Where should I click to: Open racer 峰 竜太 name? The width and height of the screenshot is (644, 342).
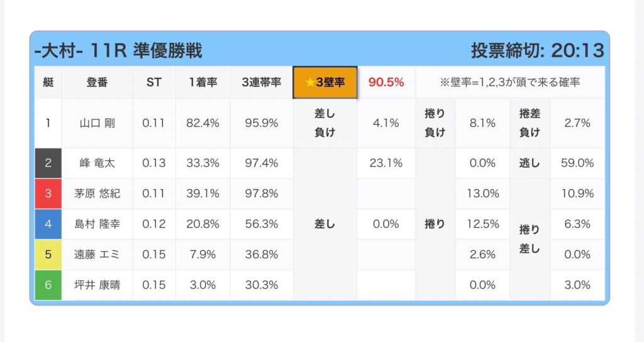(97, 163)
